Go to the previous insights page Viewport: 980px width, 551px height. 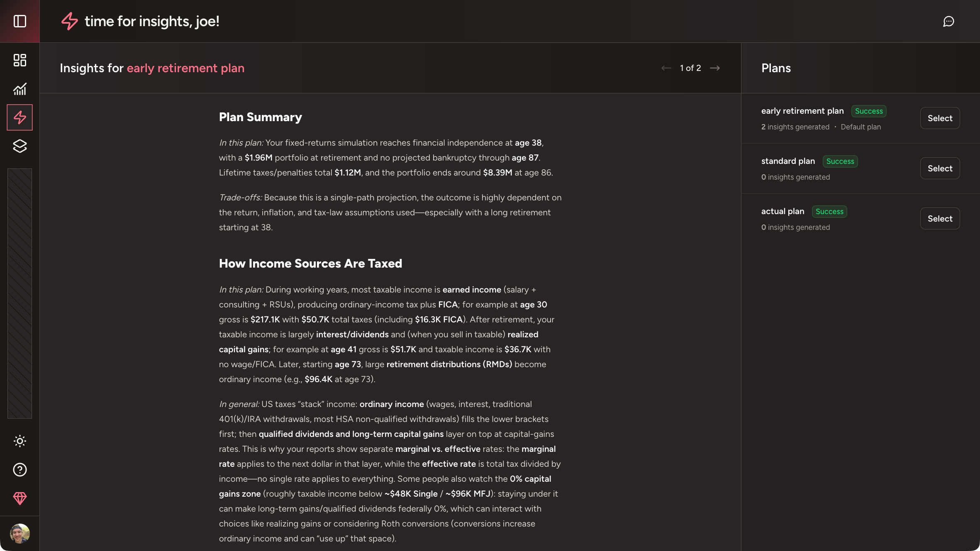[666, 68]
